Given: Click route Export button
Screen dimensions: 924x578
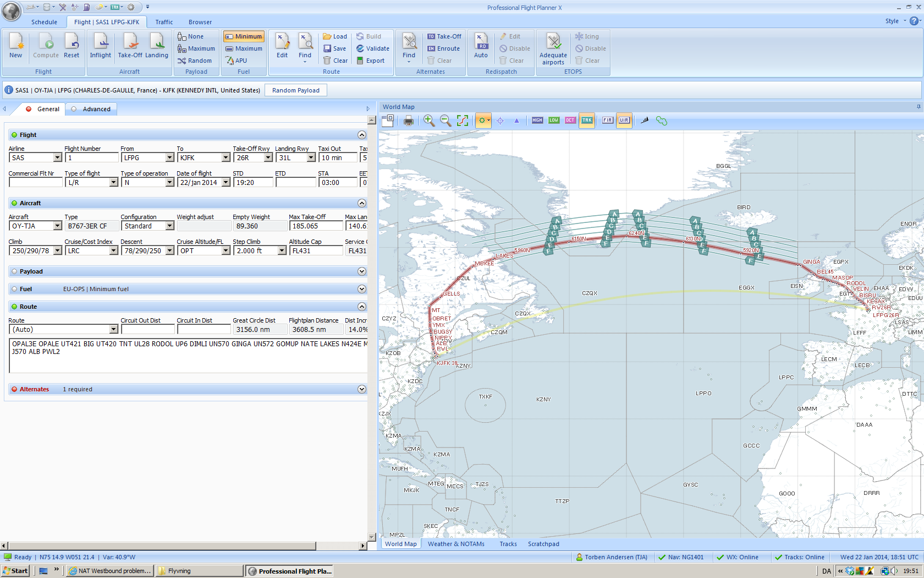Looking at the screenshot, I should click(371, 61).
